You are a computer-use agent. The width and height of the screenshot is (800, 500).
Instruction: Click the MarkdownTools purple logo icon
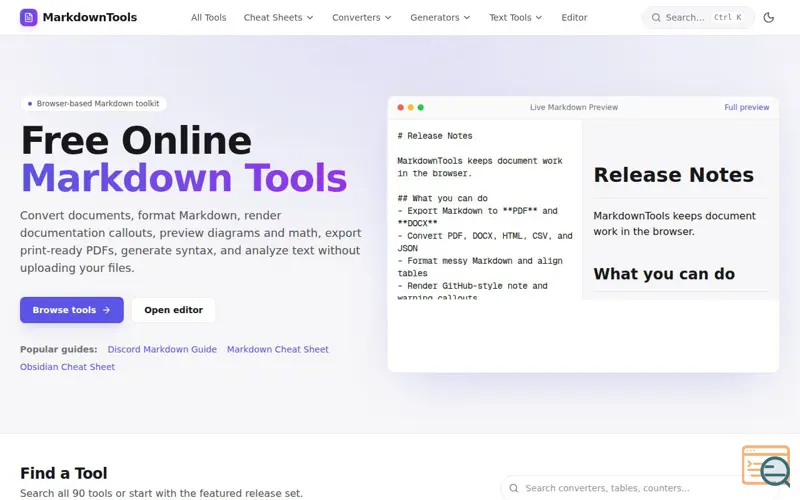[x=29, y=17]
